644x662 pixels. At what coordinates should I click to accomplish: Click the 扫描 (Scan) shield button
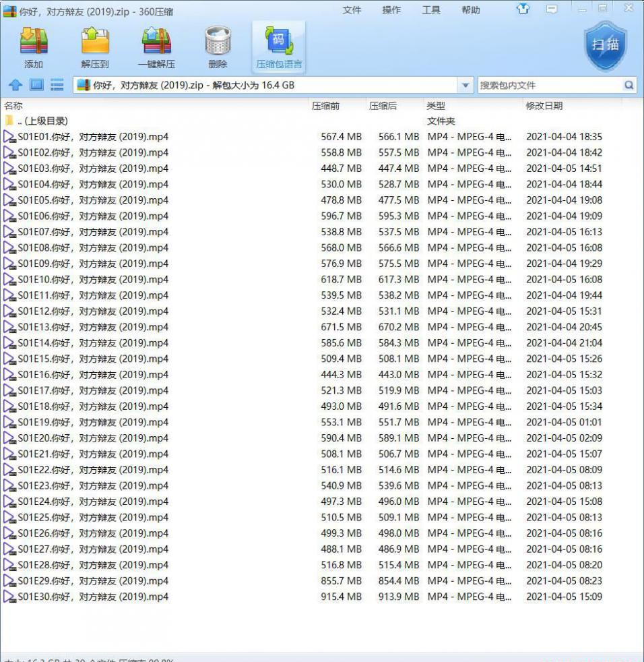pos(606,46)
